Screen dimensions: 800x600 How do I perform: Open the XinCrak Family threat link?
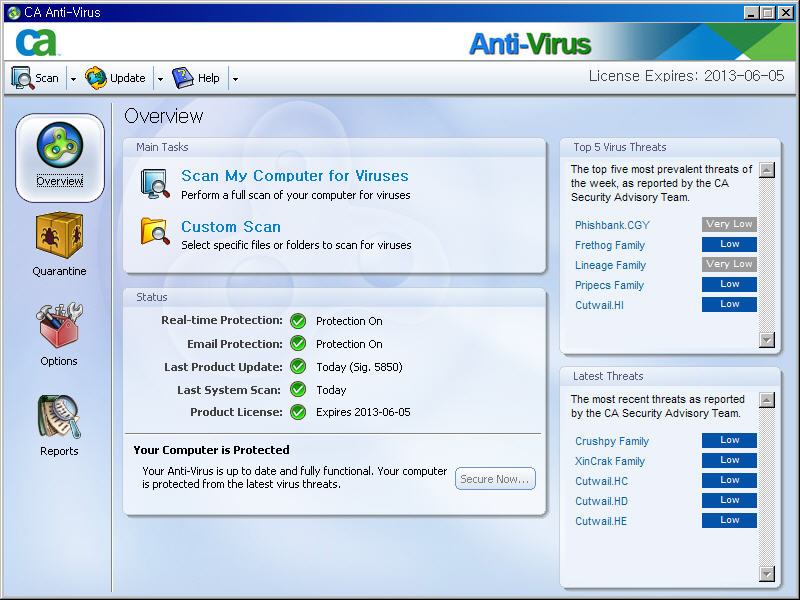(x=610, y=461)
